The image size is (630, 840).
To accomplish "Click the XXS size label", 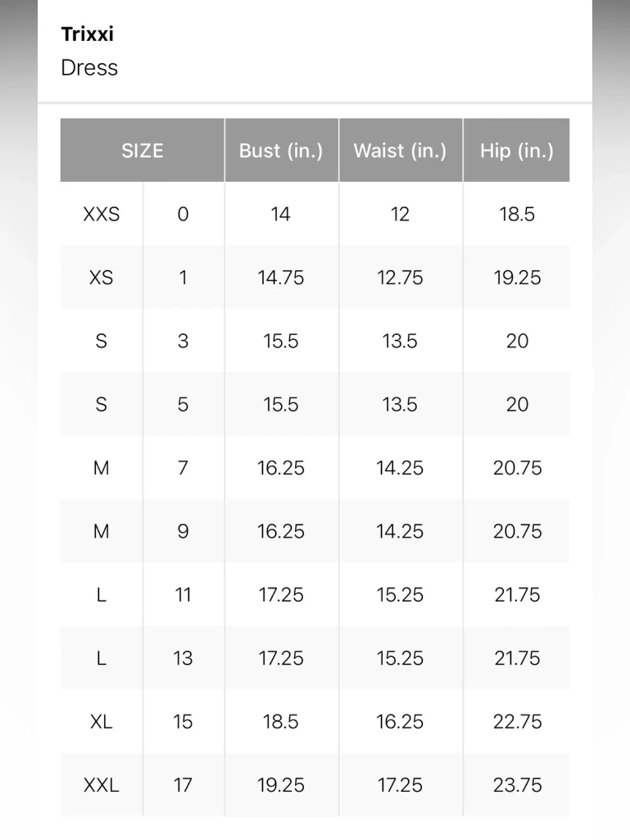I will (101, 214).
